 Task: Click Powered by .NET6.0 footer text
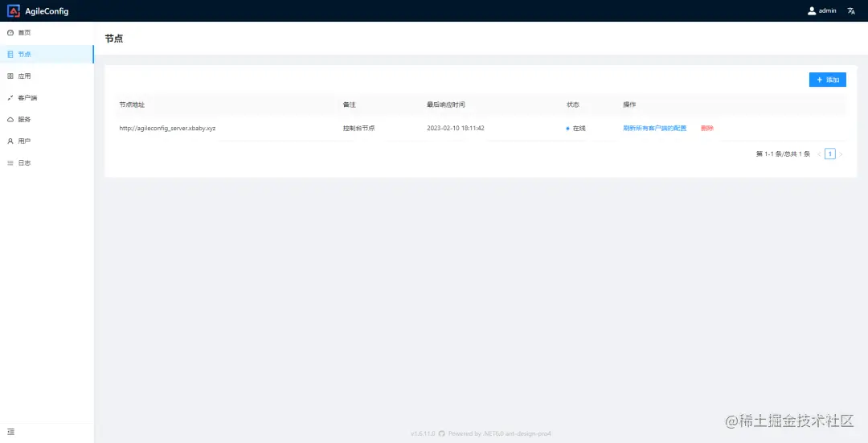click(x=476, y=433)
